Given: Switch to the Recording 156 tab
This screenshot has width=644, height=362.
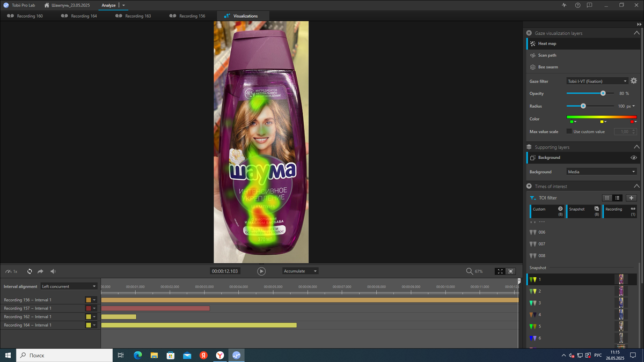Looking at the screenshot, I should [x=187, y=16].
